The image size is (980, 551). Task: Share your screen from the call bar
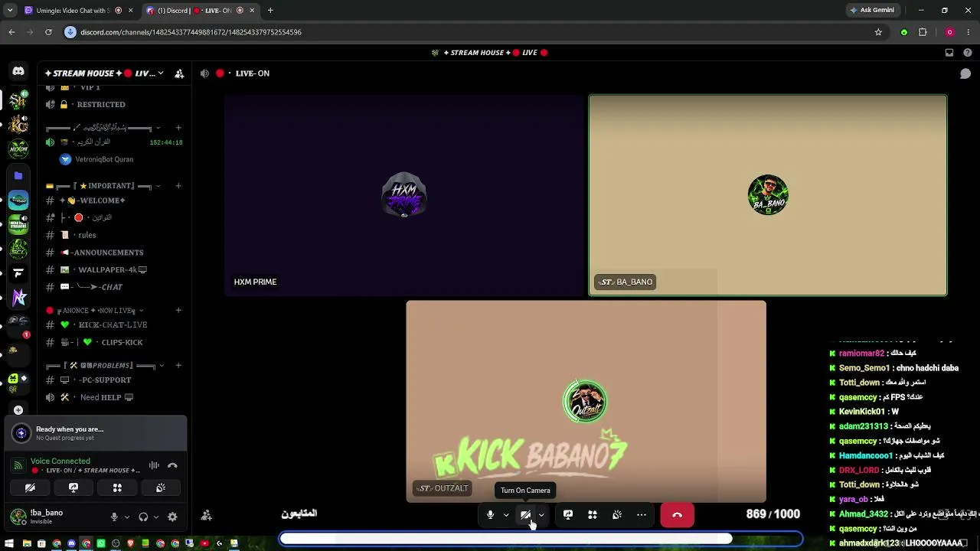click(x=568, y=515)
